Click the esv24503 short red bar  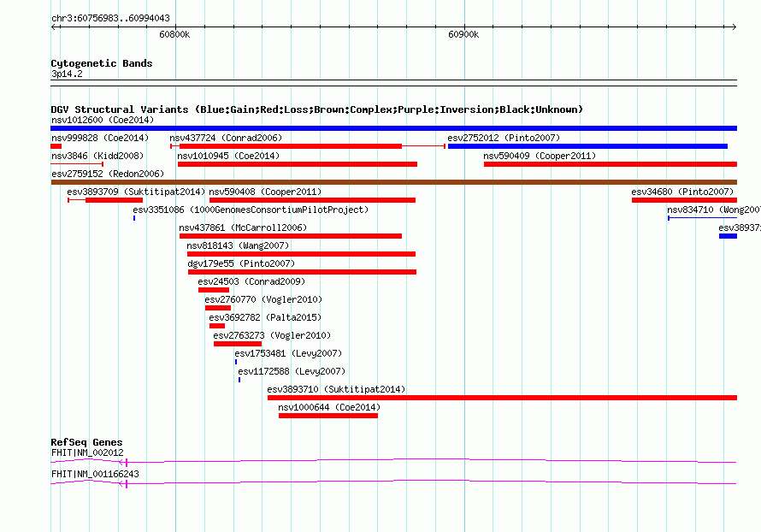(x=214, y=290)
